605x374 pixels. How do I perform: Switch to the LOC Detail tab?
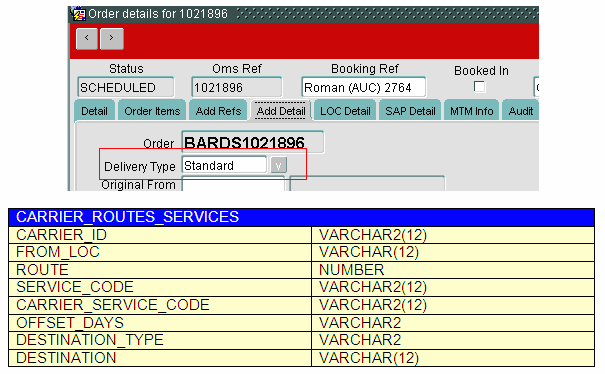[x=345, y=111]
